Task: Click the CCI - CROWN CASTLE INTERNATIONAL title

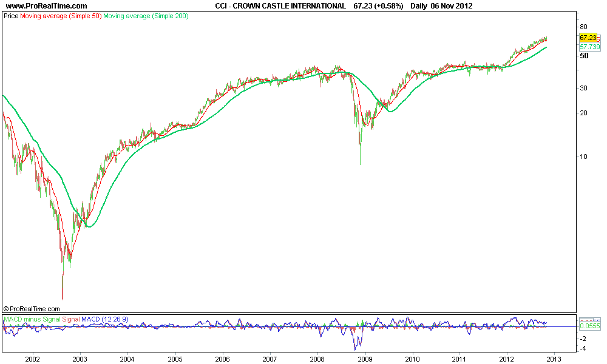Action: (280, 6)
